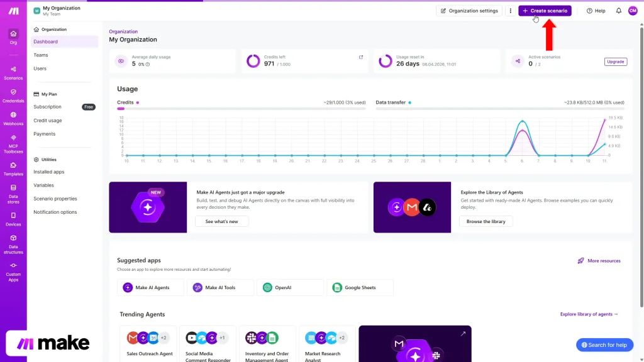Click the Credits usage progress bar

coord(241,109)
